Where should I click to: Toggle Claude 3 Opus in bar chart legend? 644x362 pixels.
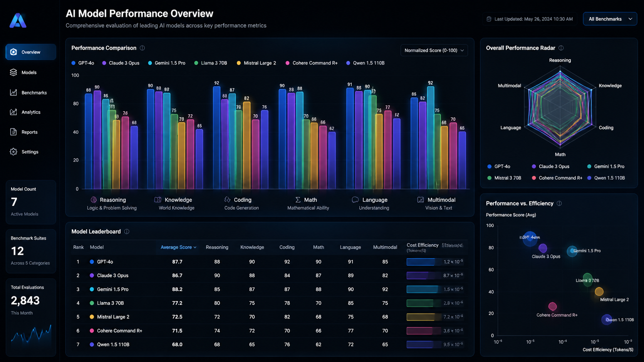point(121,63)
